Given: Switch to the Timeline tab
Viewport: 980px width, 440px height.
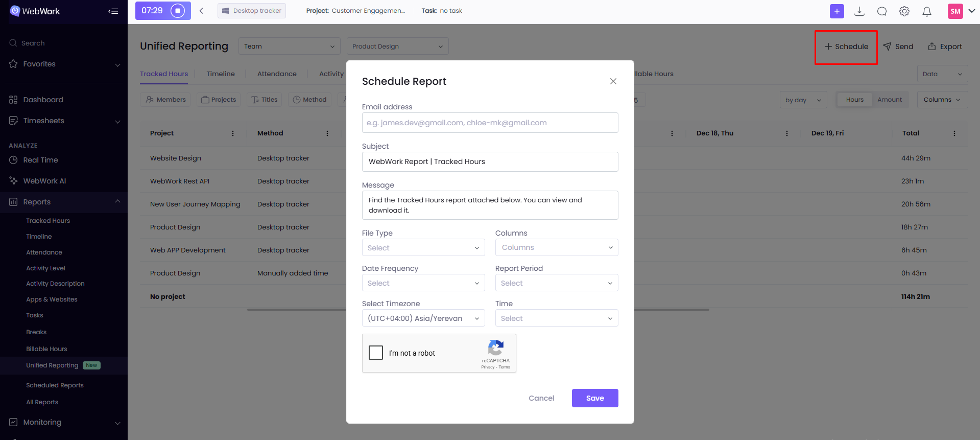Looking at the screenshot, I should 221,74.
